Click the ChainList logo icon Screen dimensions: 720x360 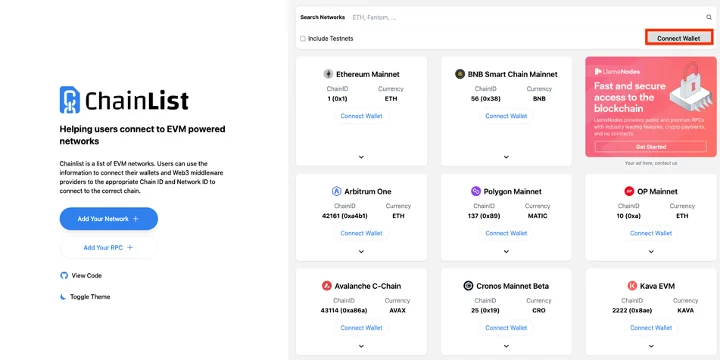tap(70, 100)
